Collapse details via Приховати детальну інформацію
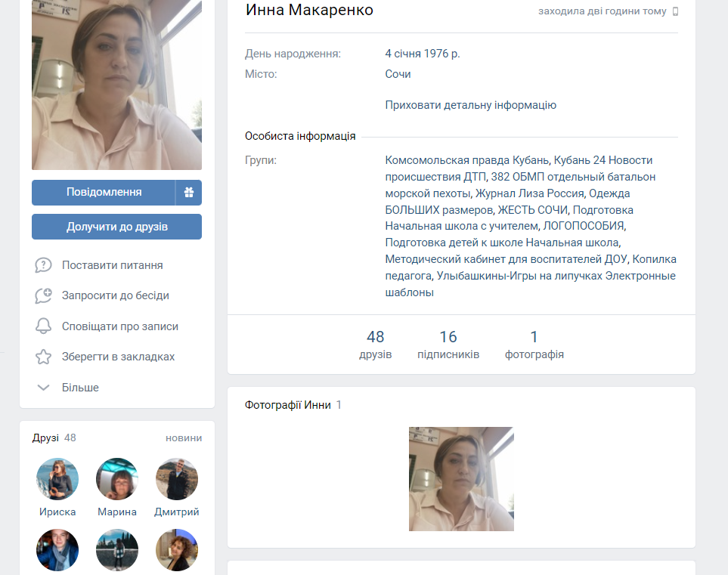The image size is (728, 575). click(470, 105)
